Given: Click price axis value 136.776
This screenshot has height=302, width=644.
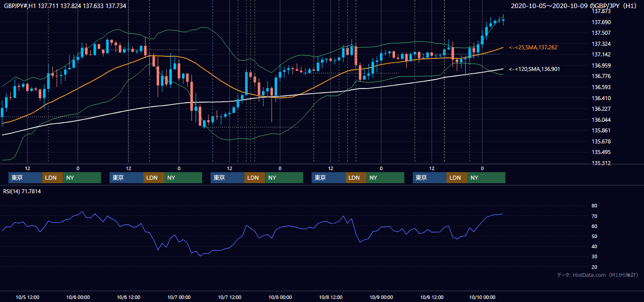Looking at the screenshot, I should point(601,76).
